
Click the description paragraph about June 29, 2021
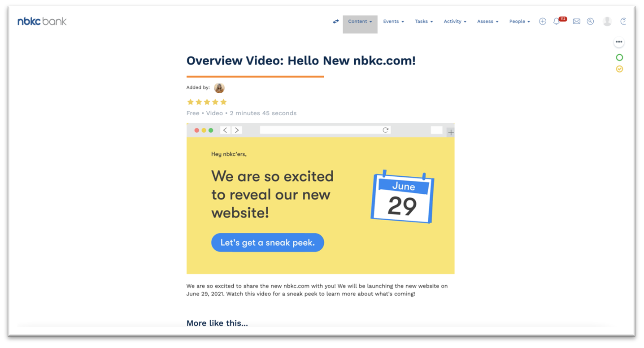[317, 290]
